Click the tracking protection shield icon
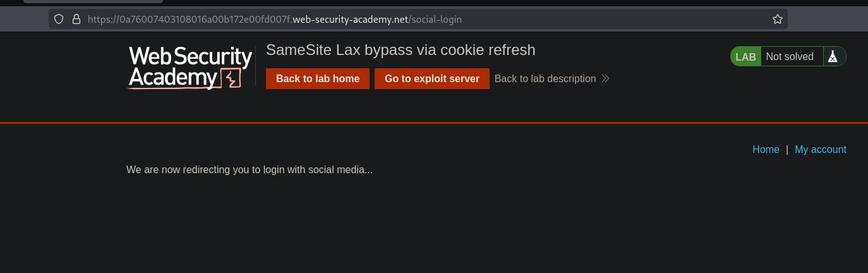Image resolution: width=868 pixels, height=273 pixels. point(59,19)
